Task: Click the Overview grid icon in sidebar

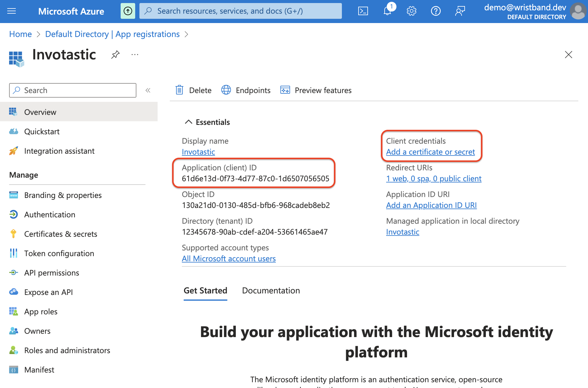Action: 13,112
